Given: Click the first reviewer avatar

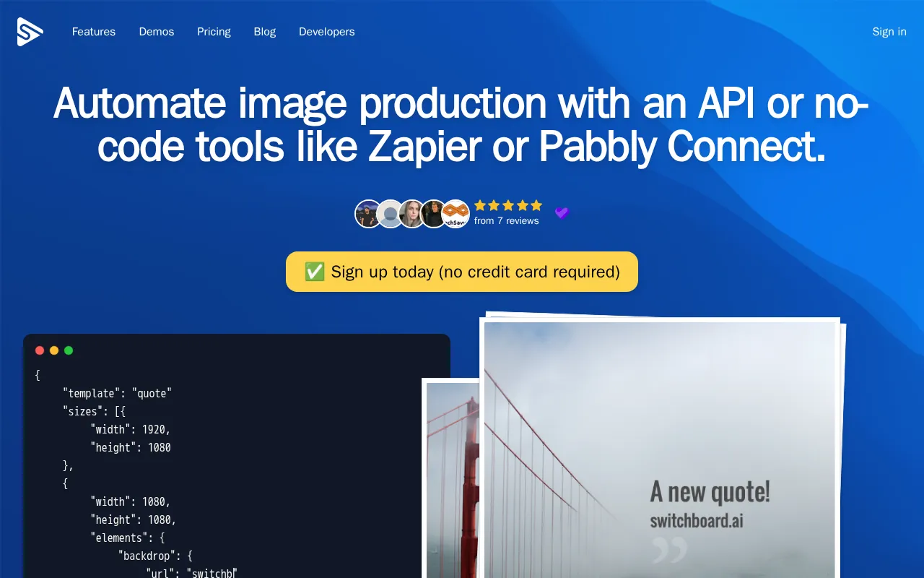Looking at the screenshot, I should tap(367, 214).
